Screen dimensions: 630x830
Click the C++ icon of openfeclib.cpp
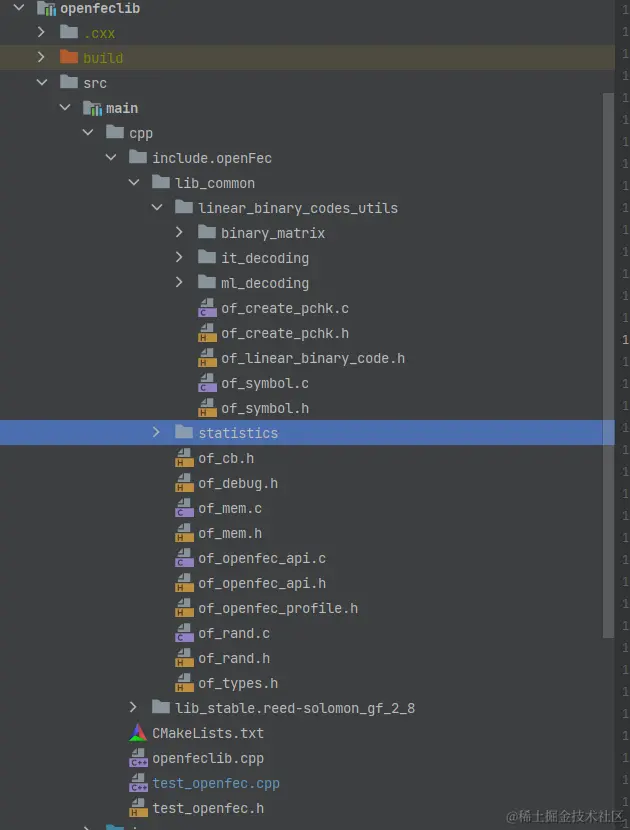139,757
